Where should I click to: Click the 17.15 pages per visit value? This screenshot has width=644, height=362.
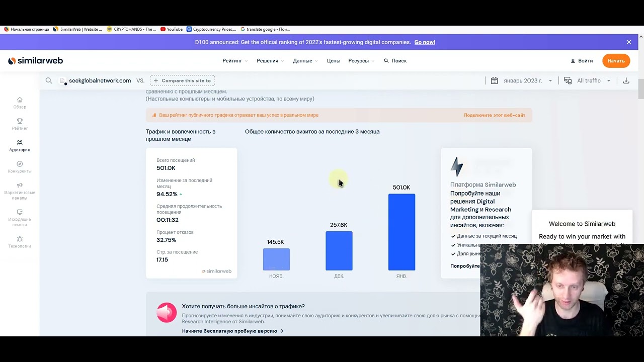coord(162,259)
